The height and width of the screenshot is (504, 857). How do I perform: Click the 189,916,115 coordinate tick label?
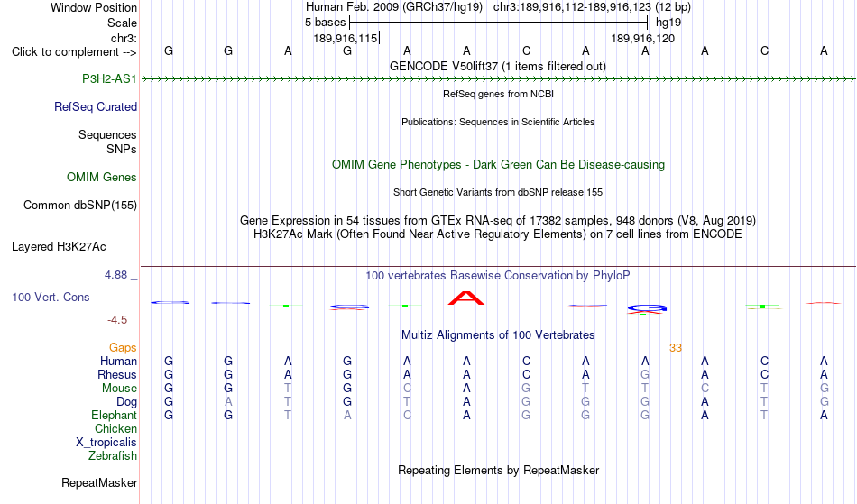point(346,38)
